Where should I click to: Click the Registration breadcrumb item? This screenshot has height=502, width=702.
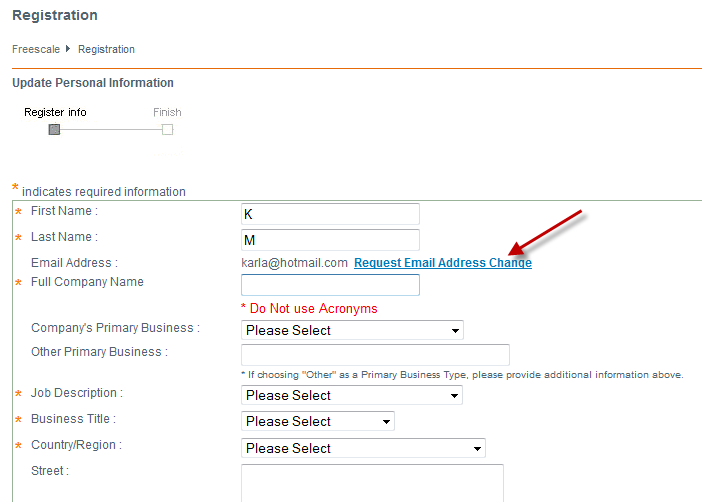(x=106, y=49)
